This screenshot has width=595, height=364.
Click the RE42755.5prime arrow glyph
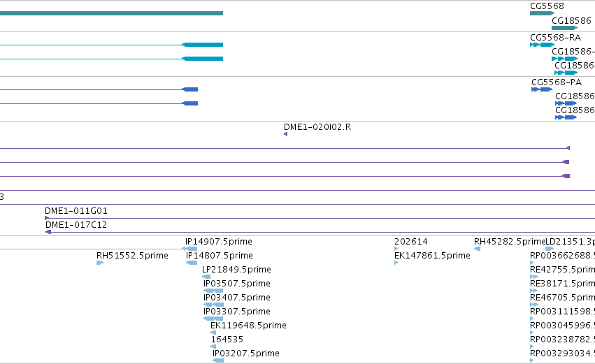[x=534, y=277]
